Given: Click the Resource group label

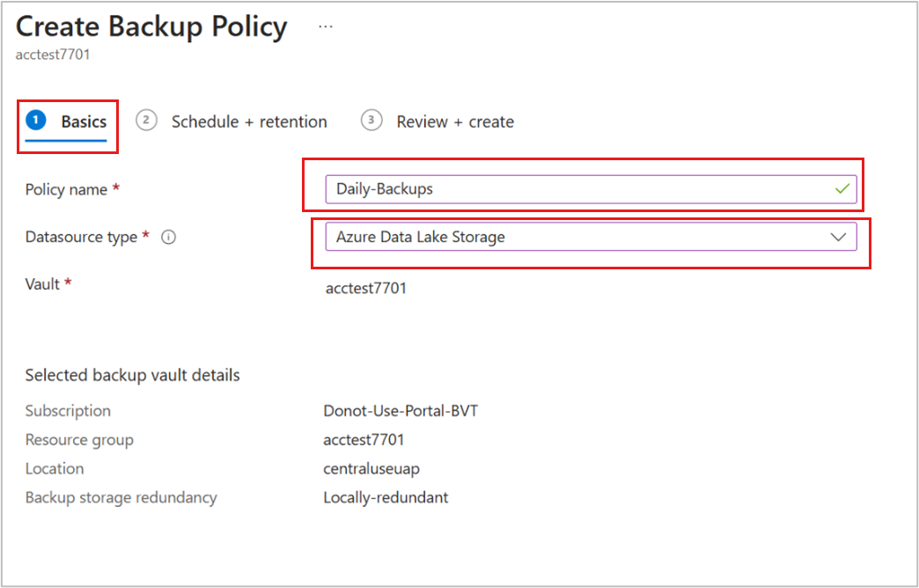Looking at the screenshot, I should tap(79, 440).
